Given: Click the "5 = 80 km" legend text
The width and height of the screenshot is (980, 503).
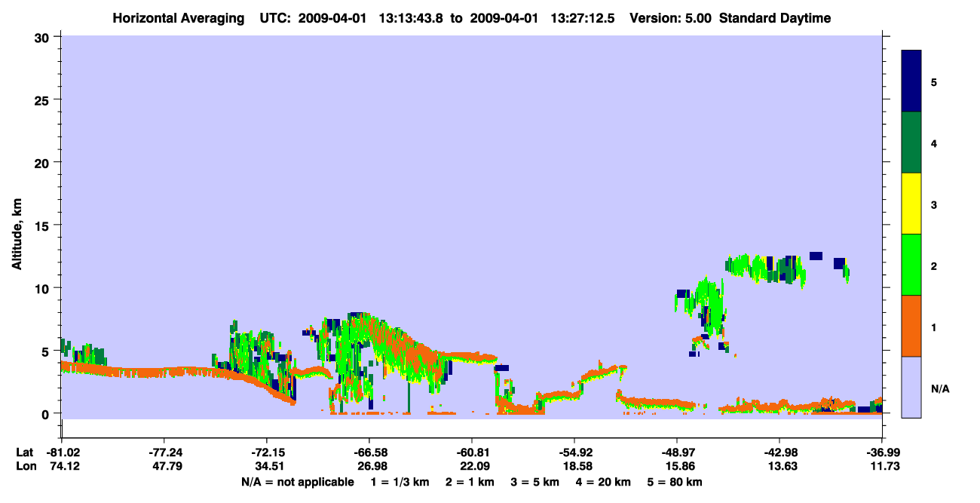Looking at the screenshot, I should 675,482.
